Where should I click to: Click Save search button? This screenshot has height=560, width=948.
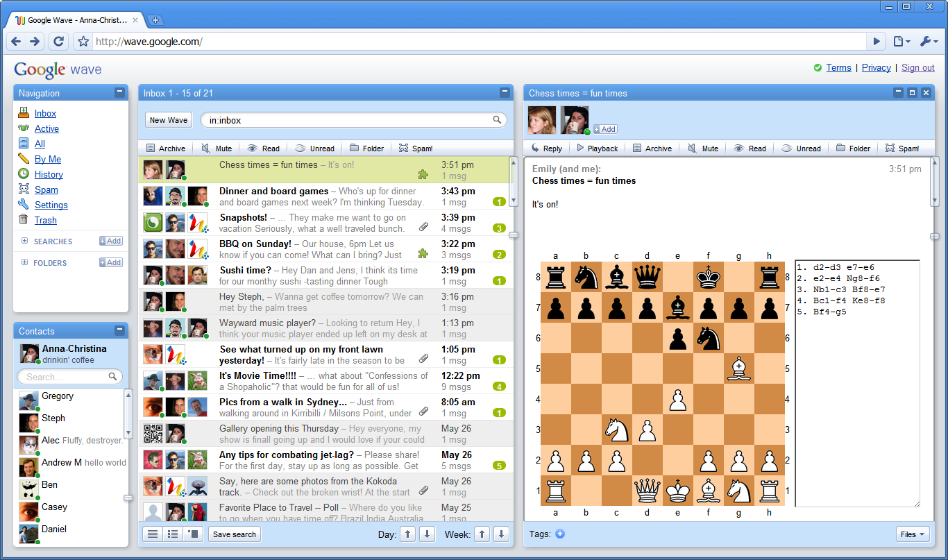235,534
